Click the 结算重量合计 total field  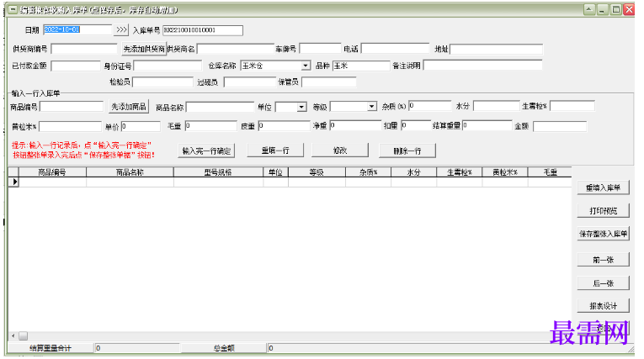click(137, 348)
